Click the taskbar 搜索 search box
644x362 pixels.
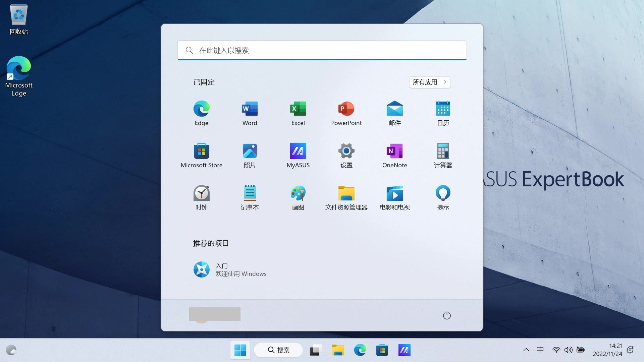pyautogui.click(x=278, y=350)
